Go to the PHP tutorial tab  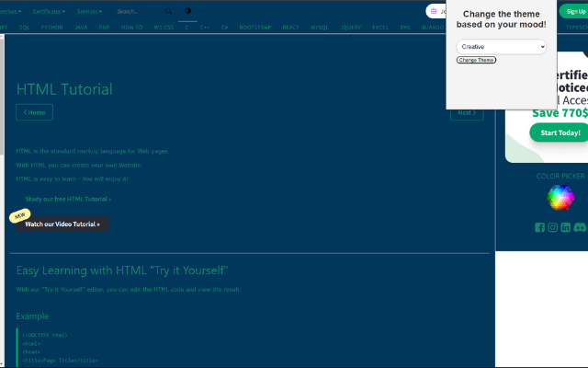click(104, 28)
